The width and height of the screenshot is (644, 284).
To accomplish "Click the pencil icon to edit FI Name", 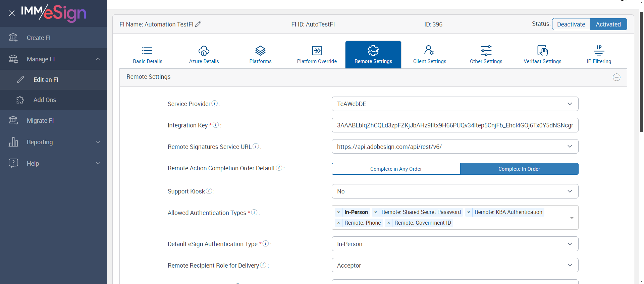I will pyautogui.click(x=198, y=24).
